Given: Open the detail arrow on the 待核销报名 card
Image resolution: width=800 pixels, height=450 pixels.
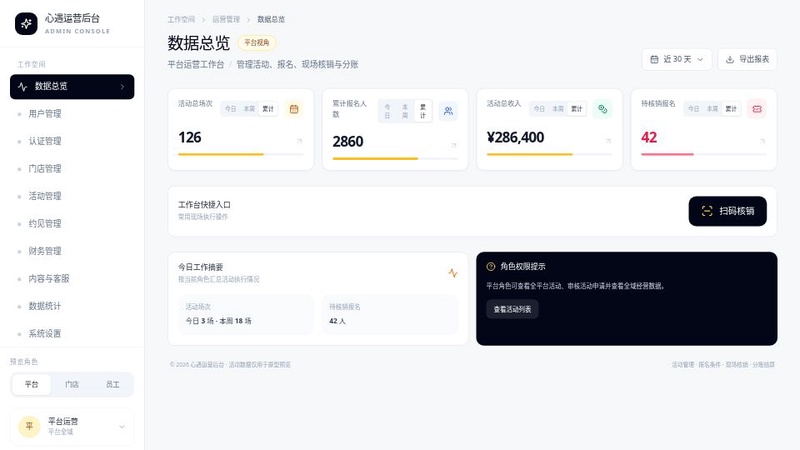Looking at the screenshot, I should click(x=763, y=141).
